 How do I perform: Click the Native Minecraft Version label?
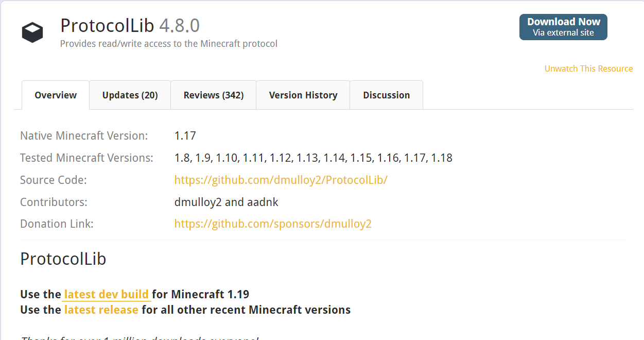(84, 135)
